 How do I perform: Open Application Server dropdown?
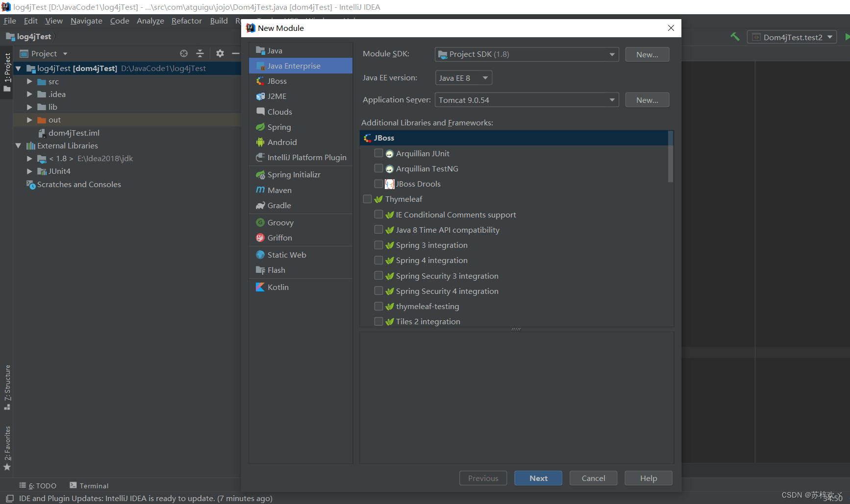[526, 100]
